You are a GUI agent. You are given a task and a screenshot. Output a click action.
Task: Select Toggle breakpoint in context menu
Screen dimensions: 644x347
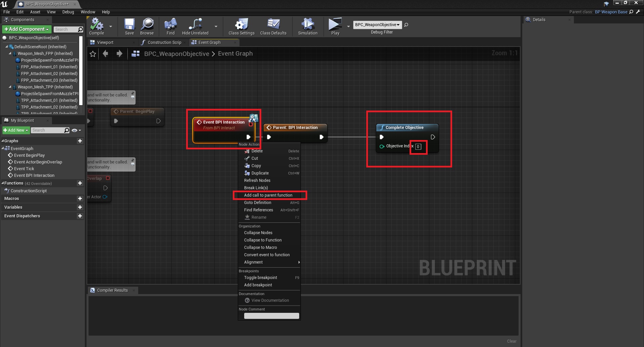click(261, 278)
